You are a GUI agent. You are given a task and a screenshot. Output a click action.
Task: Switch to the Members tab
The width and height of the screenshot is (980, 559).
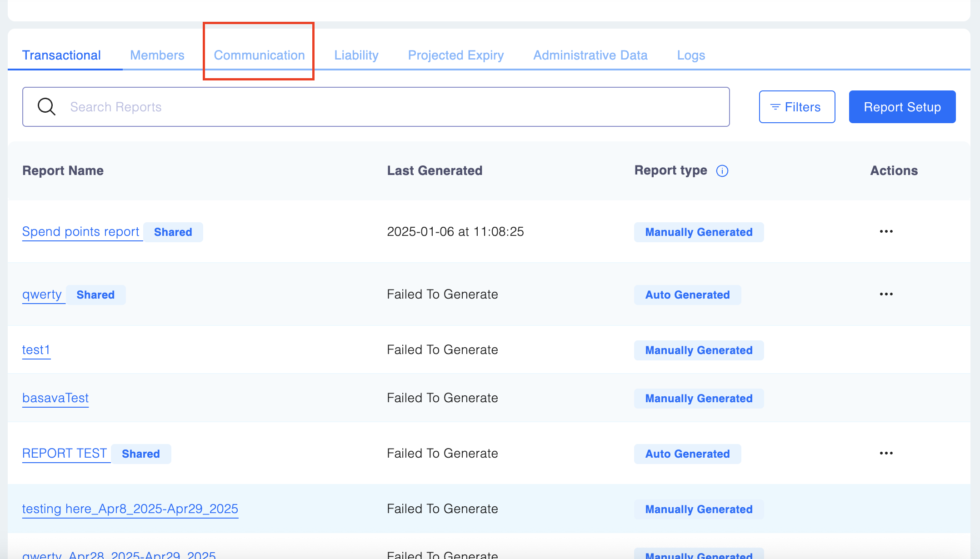click(x=157, y=55)
